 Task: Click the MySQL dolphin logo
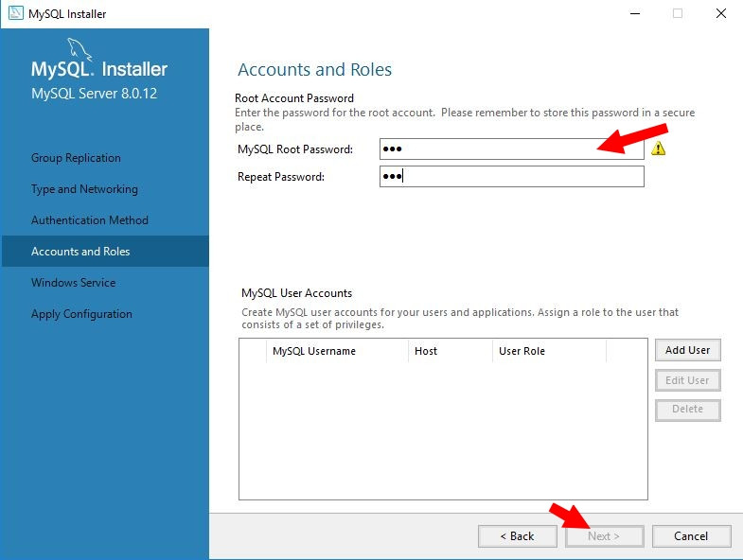click(80, 49)
